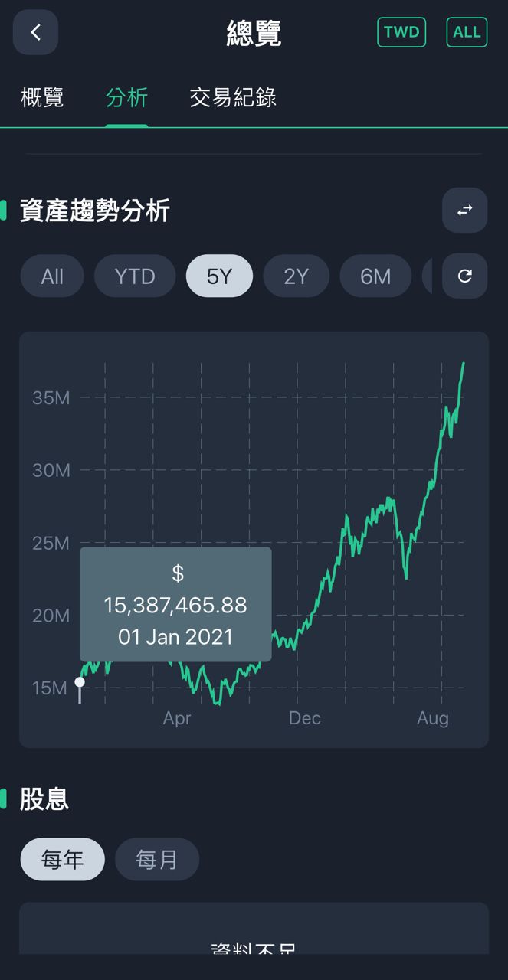Pick the 2Y time range

pyautogui.click(x=296, y=276)
